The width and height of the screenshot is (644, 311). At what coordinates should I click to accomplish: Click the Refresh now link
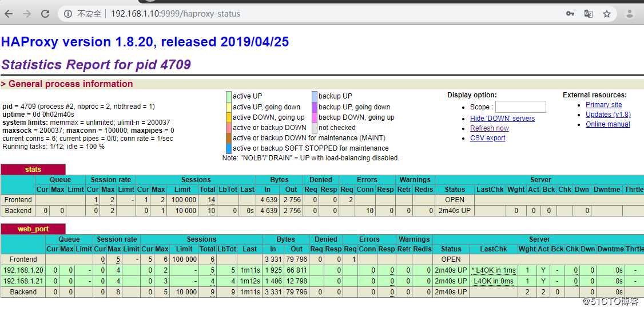(x=489, y=128)
